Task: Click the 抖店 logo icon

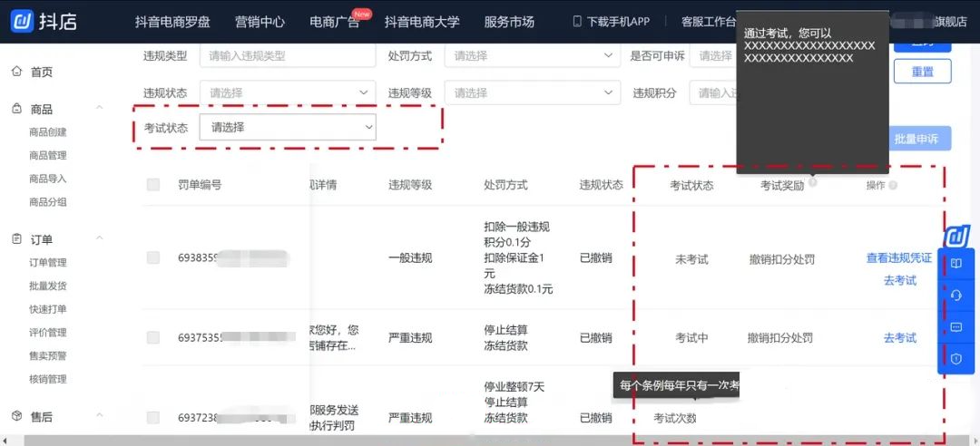Action: click(22, 21)
